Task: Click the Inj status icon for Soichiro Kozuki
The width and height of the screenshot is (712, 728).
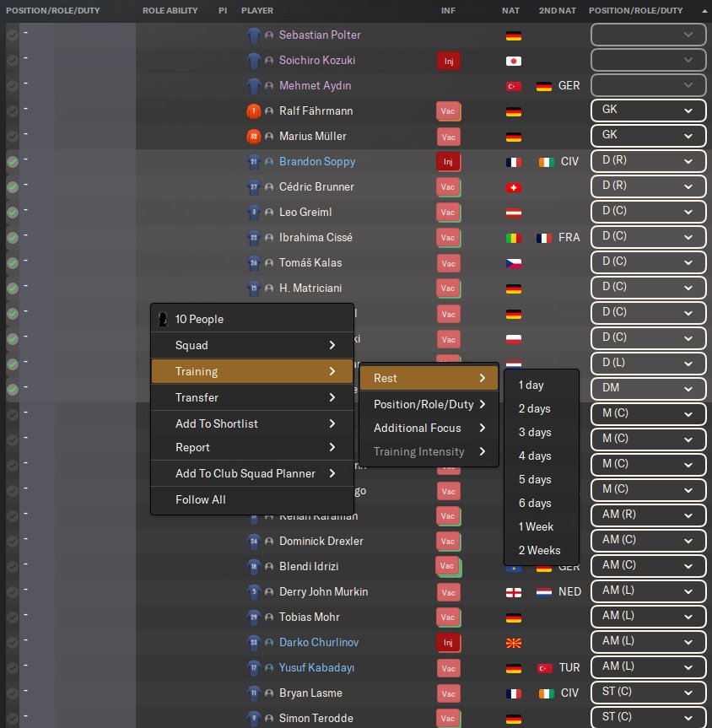Action: pos(448,61)
